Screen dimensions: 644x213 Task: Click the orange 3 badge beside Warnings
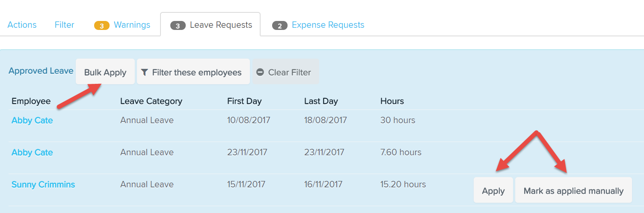pos(102,26)
